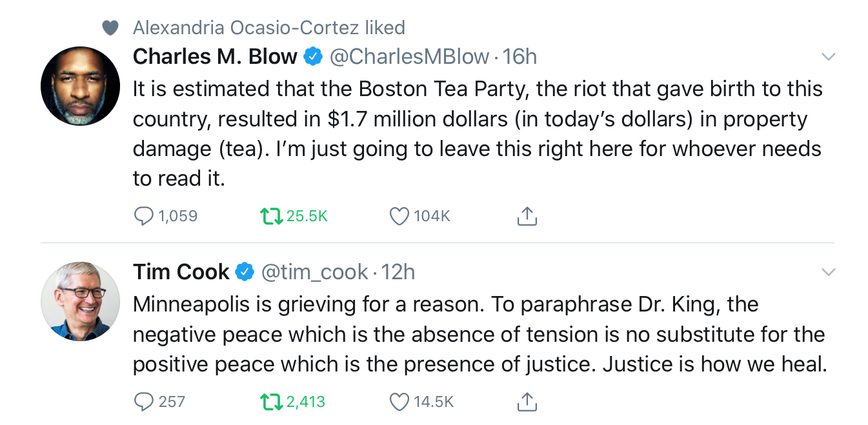The height and width of the screenshot is (425, 868).
Task: Open the @tim_cook handle link
Action: coord(314,272)
